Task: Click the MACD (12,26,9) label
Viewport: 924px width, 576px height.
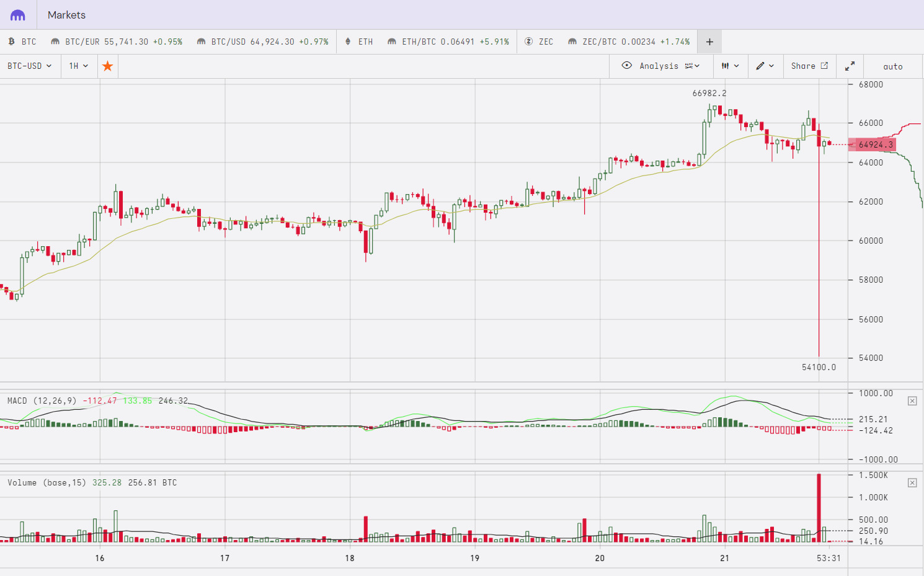Action: click(x=42, y=401)
